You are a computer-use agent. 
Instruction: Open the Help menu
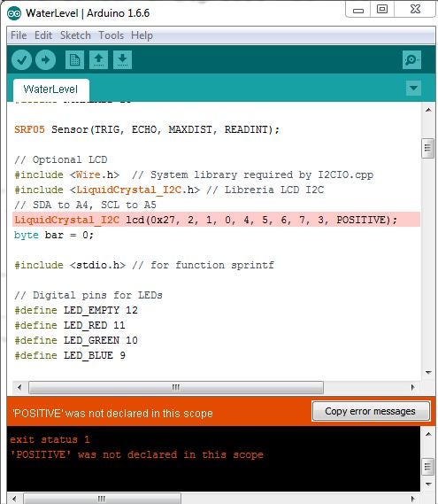tap(142, 35)
